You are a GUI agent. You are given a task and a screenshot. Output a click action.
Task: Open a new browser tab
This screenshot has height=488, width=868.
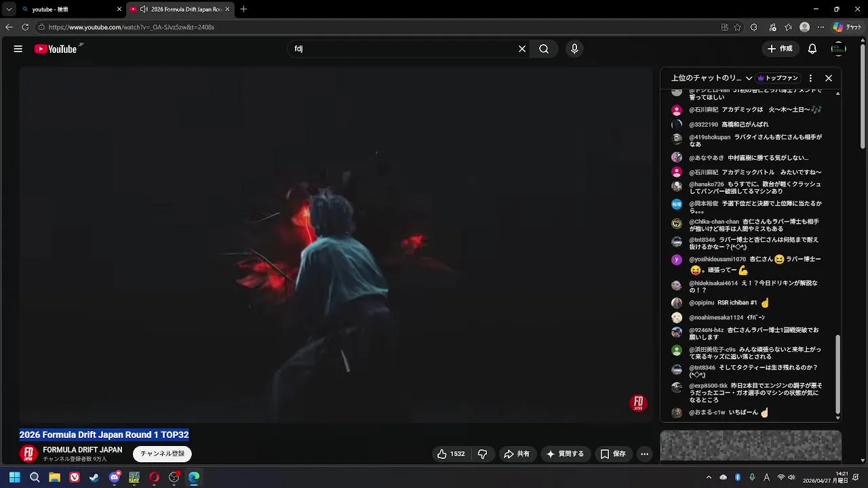[243, 9]
